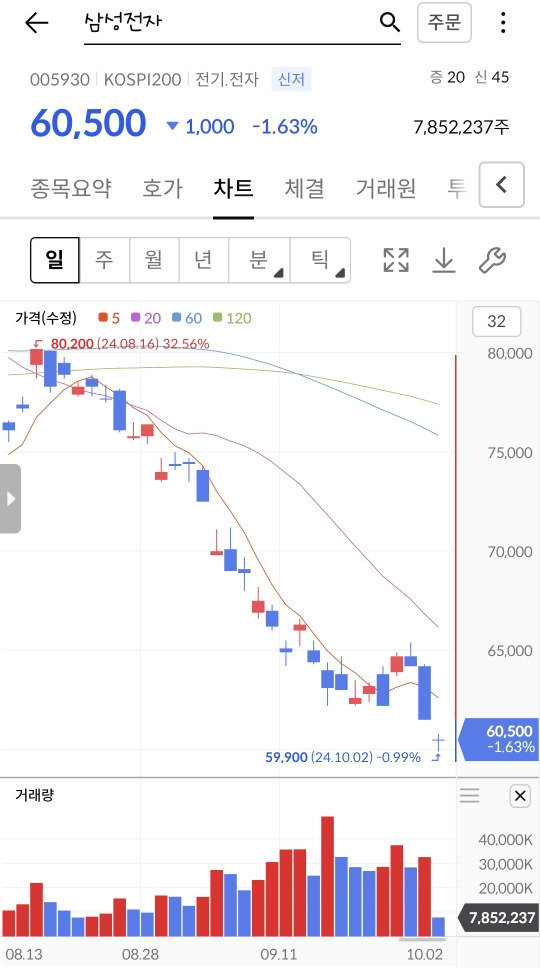Click the chart download icon
Screen dimensions: 540x968
[x=444, y=261]
